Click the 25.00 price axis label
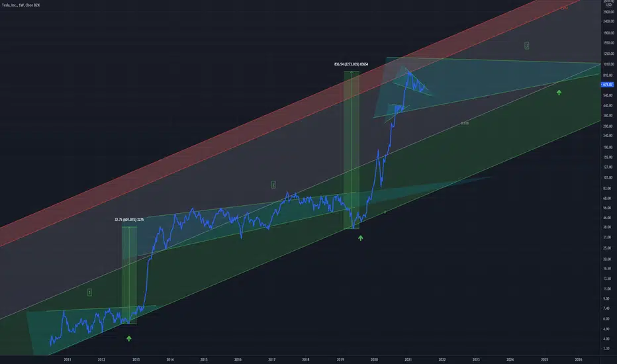617x364 pixels. tap(607, 248)
